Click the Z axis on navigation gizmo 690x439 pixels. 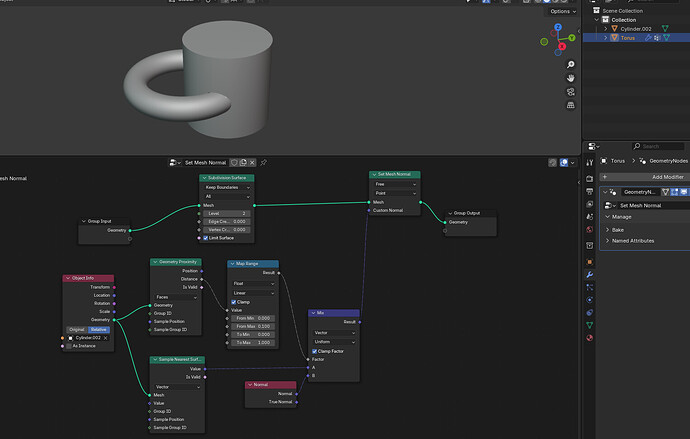click(558, 27)
